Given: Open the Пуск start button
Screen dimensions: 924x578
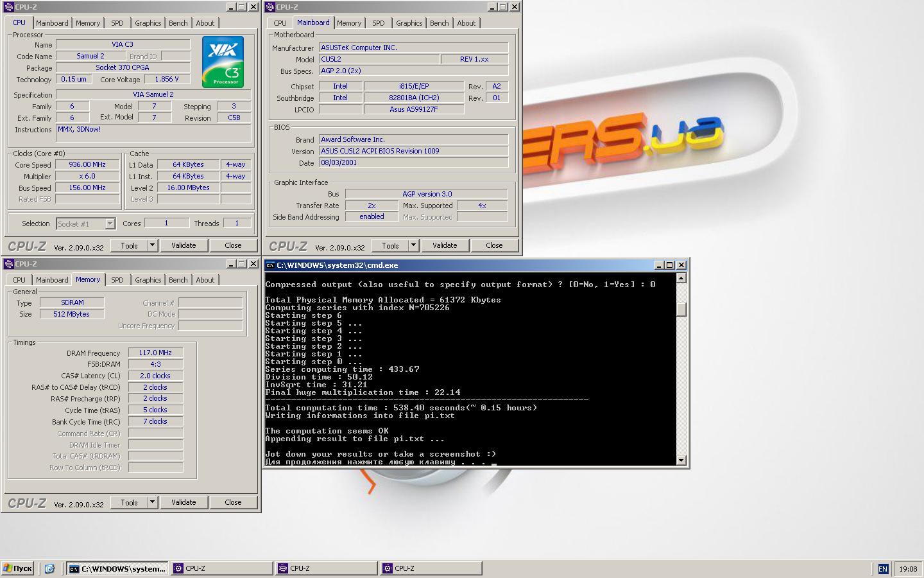Looking at the screenshot, I should tap(17, 568).
